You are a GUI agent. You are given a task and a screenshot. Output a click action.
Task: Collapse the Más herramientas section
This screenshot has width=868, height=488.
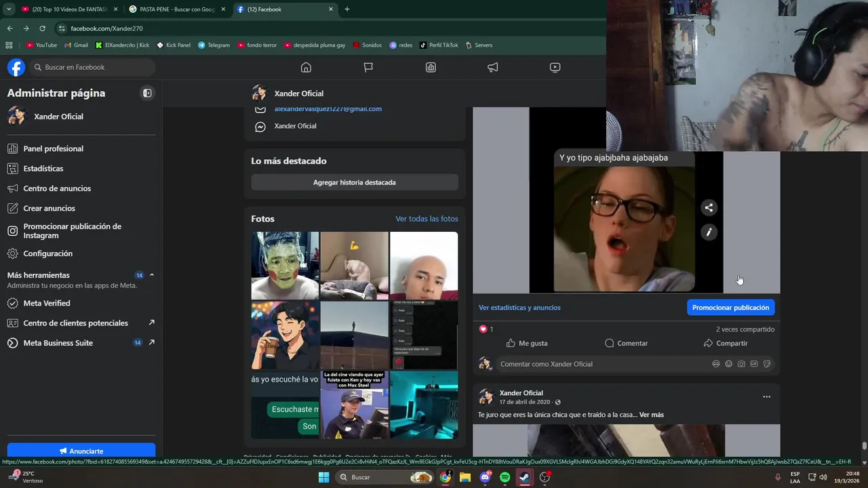pos(151,275)
